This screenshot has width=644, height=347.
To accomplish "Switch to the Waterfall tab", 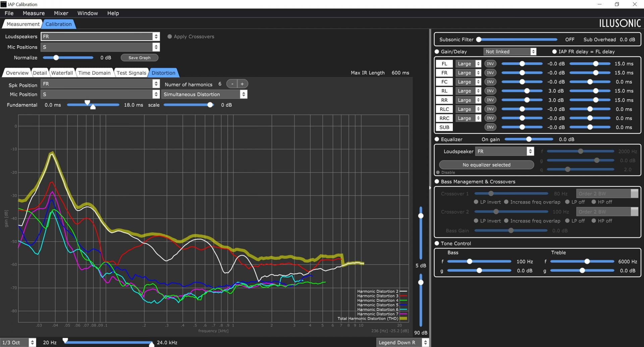I will [62, 73].
